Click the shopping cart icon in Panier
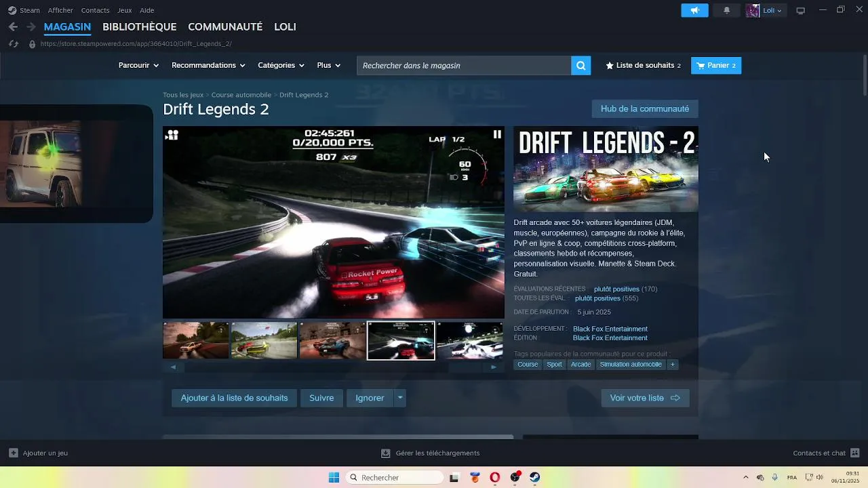Screen dimensions: 868x488 [701, 66]
